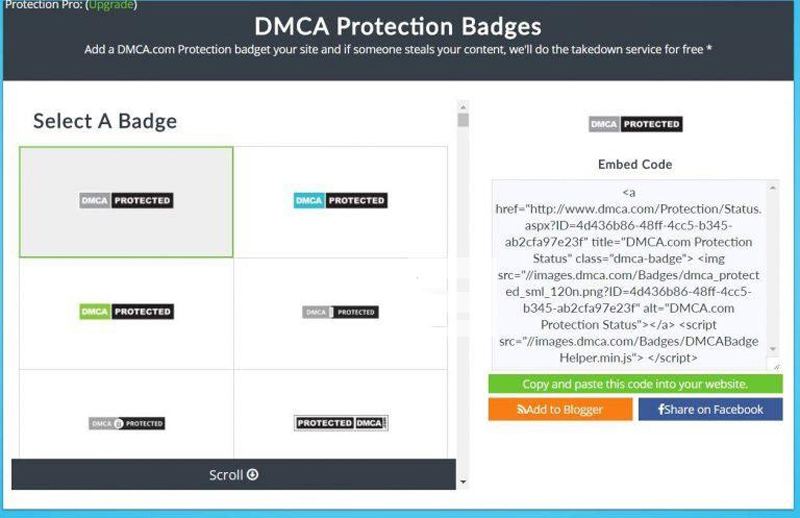
Task: Choose the blue DMCA Protected badge
Action: 340,201
